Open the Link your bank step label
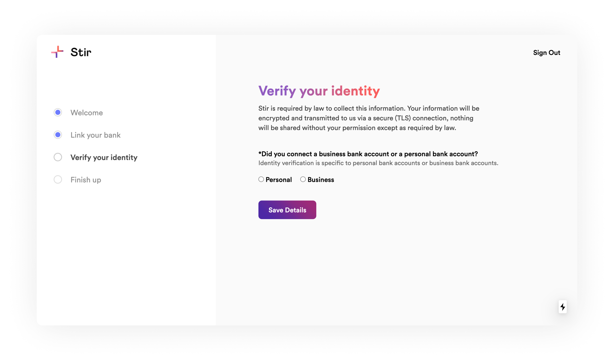The height and width of the screenshot is (364, 614). click(x=95, y=135)
